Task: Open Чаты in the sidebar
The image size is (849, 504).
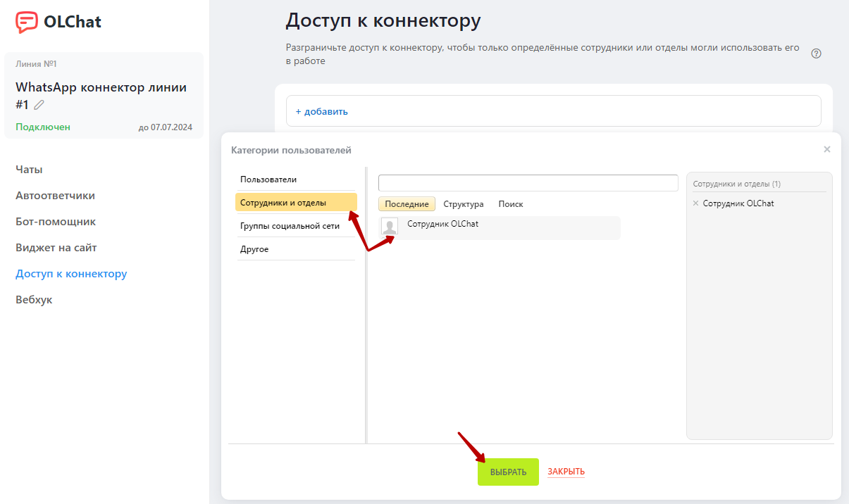Action: click(30, 170)
